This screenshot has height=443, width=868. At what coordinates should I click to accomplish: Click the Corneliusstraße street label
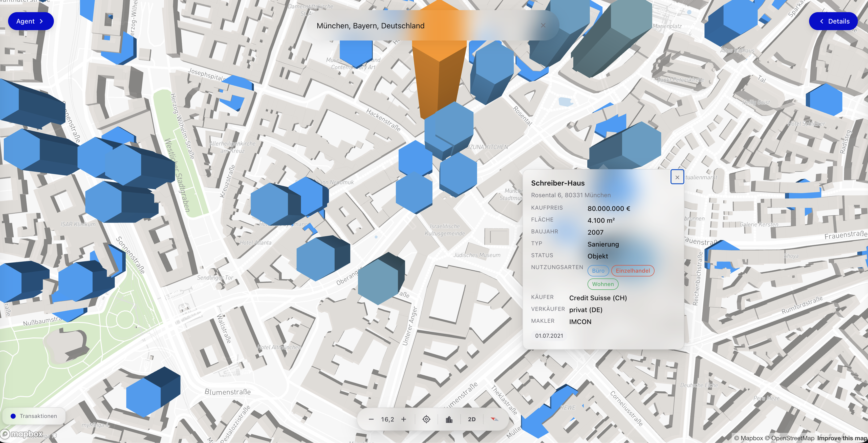click(x=626, y=408)
